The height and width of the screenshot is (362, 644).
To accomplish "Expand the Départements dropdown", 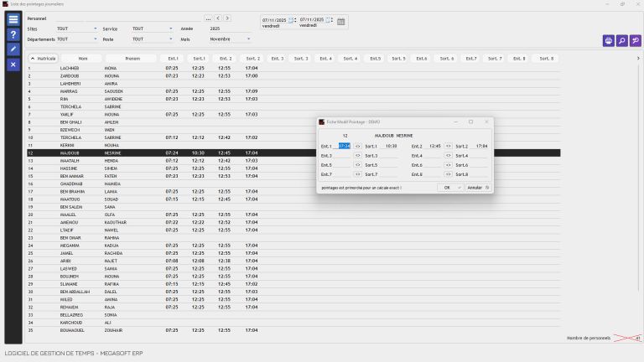I will pos(96,39).
